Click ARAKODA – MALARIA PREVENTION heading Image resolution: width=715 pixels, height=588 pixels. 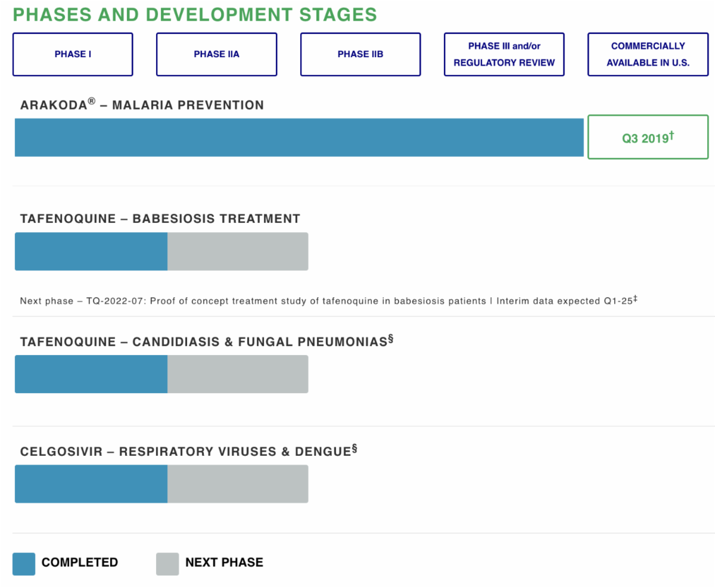click(142, 105)
